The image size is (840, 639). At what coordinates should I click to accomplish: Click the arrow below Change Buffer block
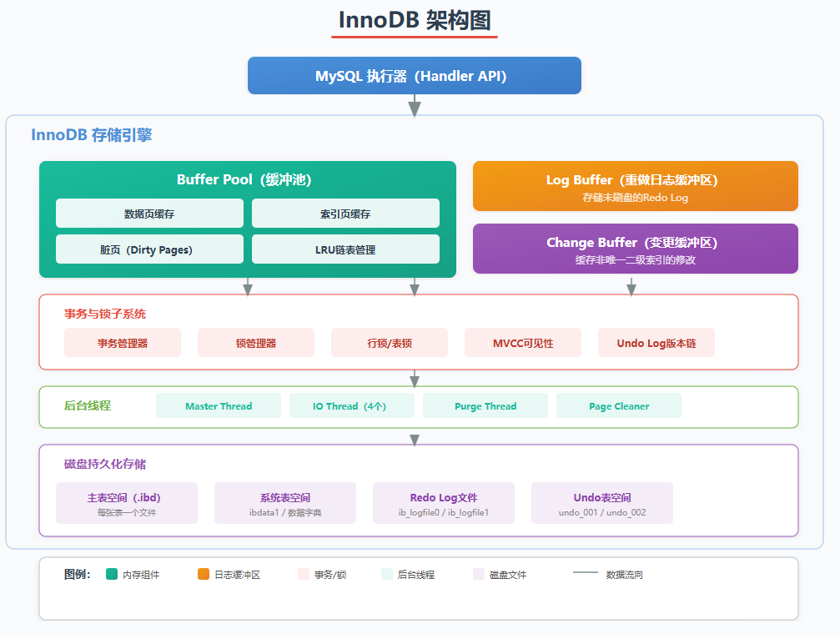[x=631, y=287]
